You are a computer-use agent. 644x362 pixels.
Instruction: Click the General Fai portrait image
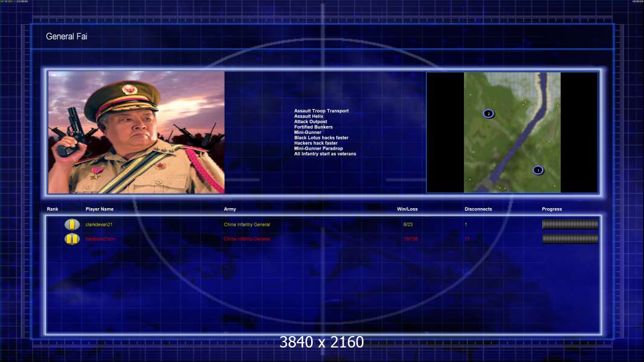pos(137,132)
